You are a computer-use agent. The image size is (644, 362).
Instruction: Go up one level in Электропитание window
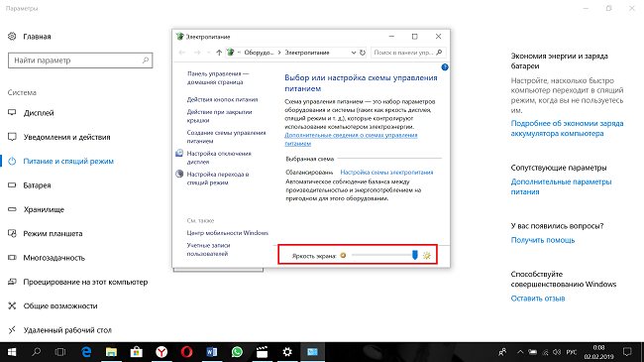coord(219,53)
